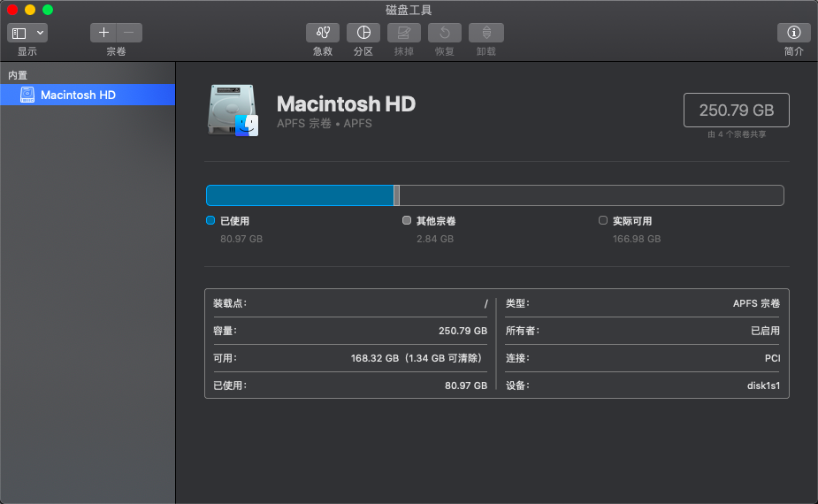Viewport: 818px width, 504px height.
Task: Select Macintosh HD in sidebar
Action: pyautogui.click(x=88, y=95)
